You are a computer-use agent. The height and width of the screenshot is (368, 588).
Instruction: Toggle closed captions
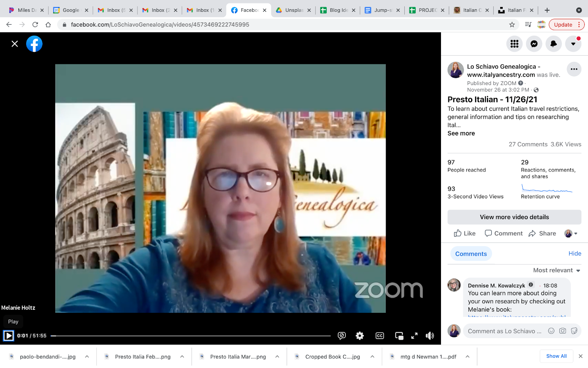pyautogui.click(x=380, y=336)
